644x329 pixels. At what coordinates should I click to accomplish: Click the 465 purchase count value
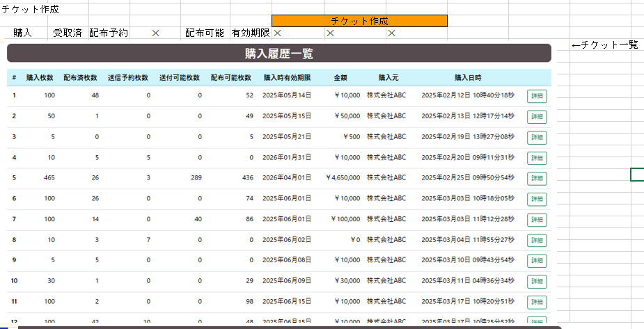(x=49, y=177)
